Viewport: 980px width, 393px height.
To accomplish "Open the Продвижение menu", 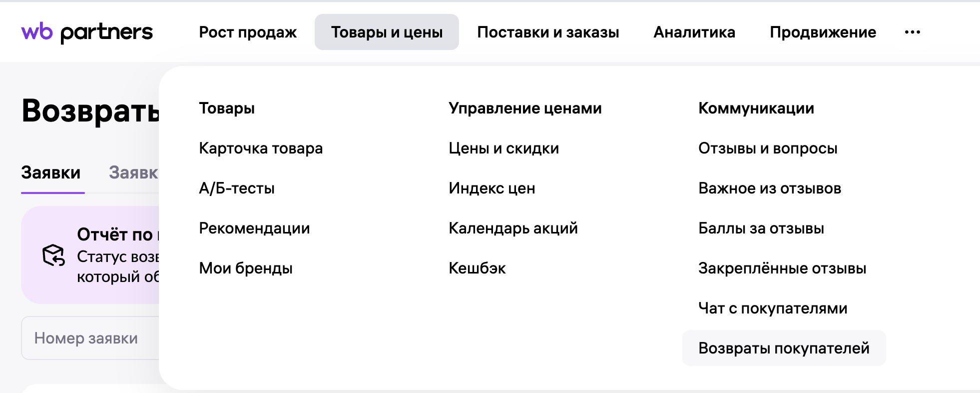I will coord(823,32).
